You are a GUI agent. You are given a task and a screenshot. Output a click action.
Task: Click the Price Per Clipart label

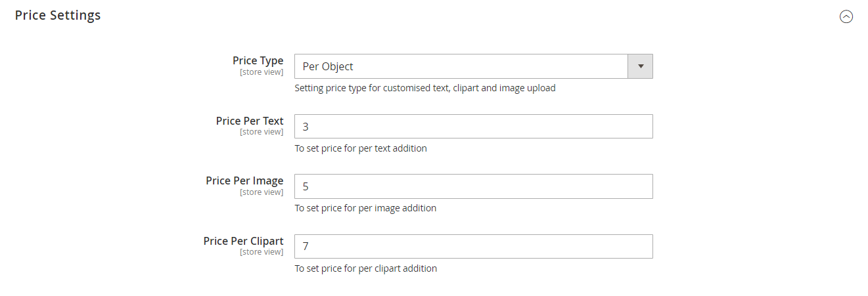[x=243, y=241]
